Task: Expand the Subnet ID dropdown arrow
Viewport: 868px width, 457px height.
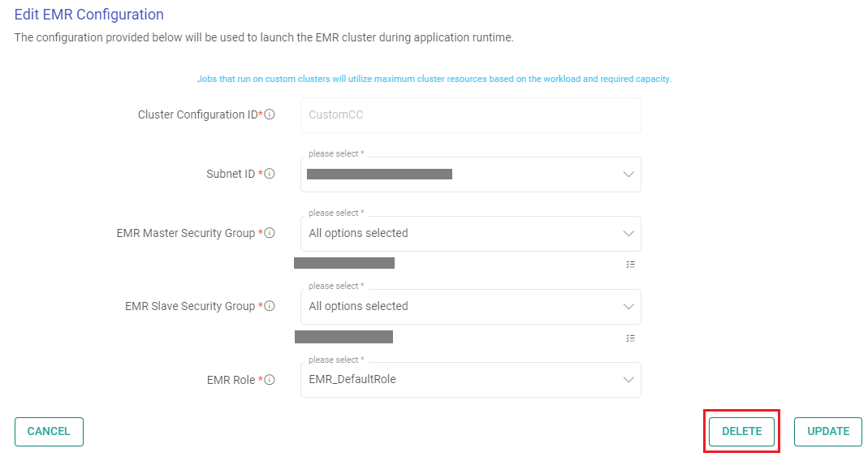Action: tap(628, 175)
